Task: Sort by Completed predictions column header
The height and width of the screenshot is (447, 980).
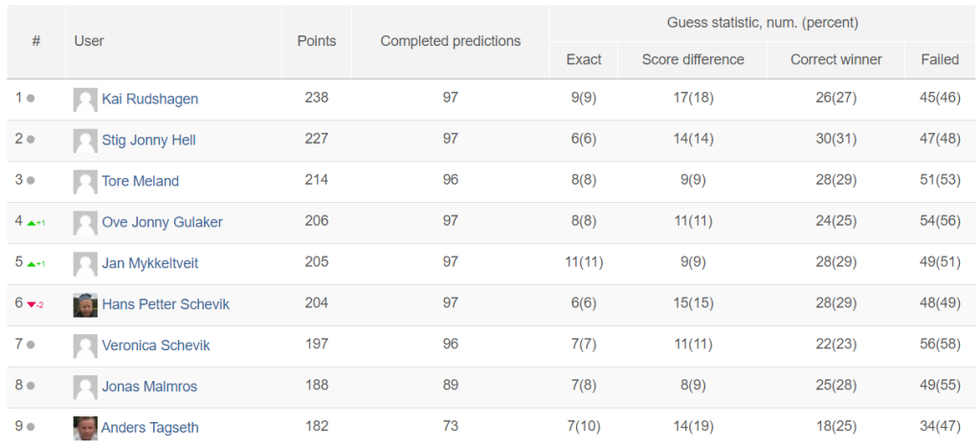Action: (451, 41)
